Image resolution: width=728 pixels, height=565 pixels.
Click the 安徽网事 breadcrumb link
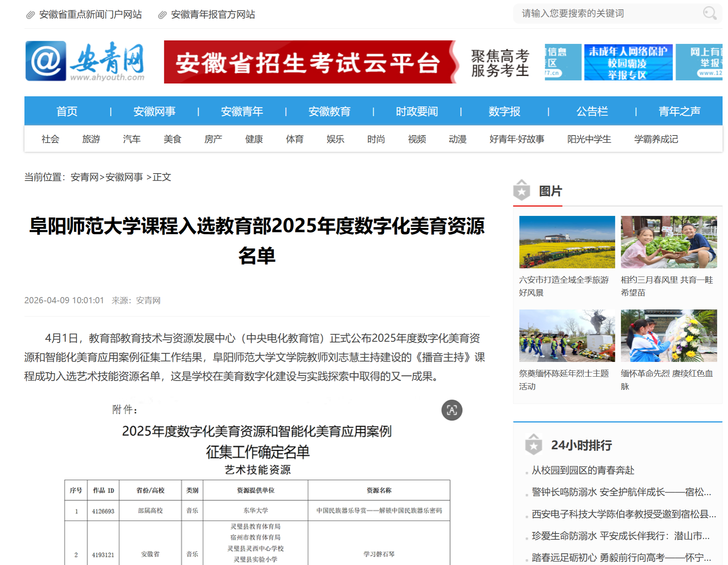tap(124, 177)
